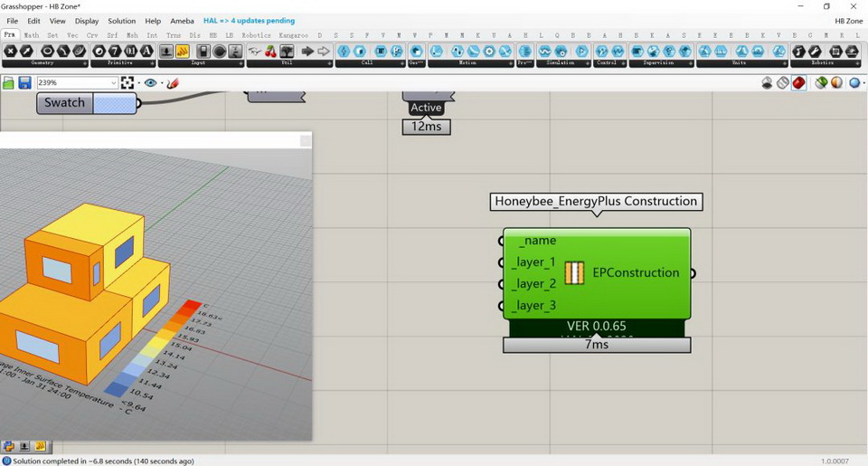The image size is (868, 466).
Task: Save the document with the floppy disk icon
Action: (x=24, y=83)
